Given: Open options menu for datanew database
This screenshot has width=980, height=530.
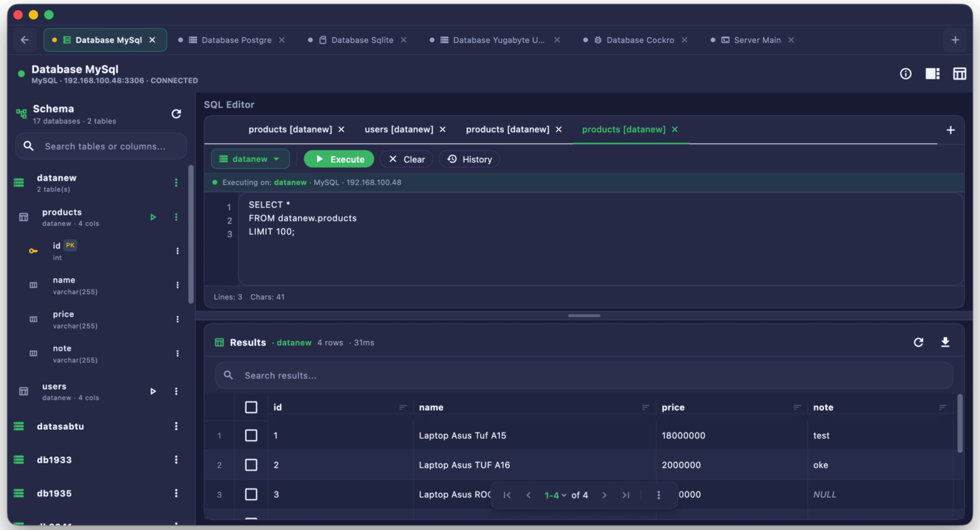Looking at the screenshot, I should (x=176, y=182).
